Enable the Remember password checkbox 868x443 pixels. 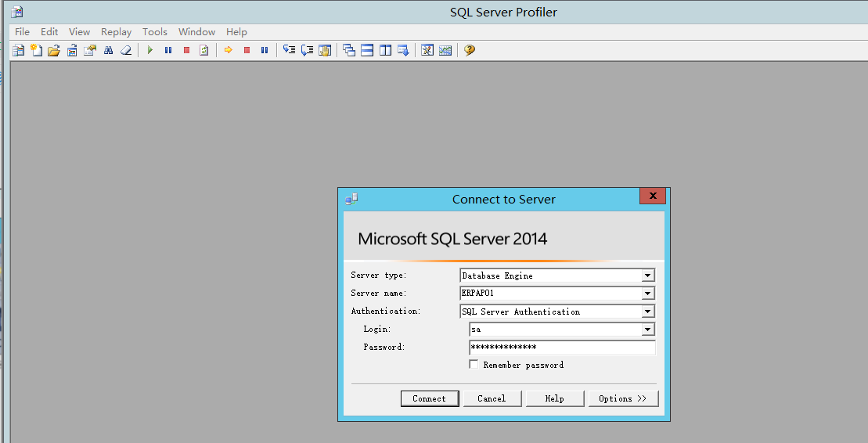474,365
